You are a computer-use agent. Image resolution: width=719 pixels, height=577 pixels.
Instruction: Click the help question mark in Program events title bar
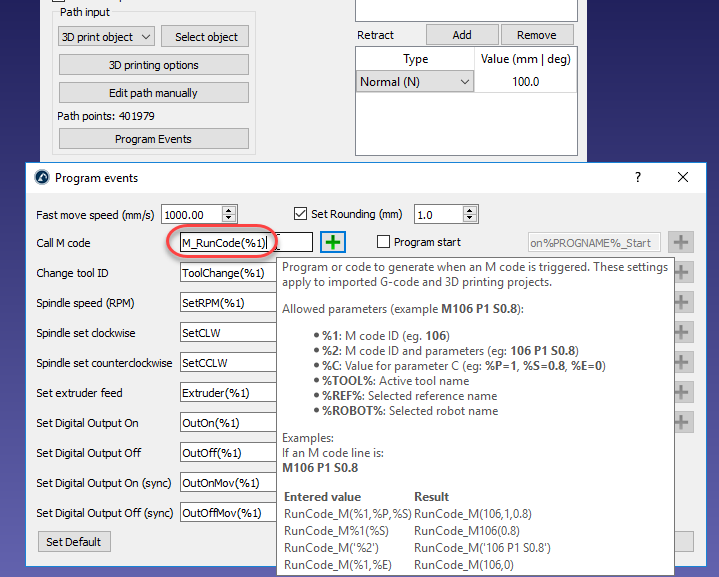(638, 178)
